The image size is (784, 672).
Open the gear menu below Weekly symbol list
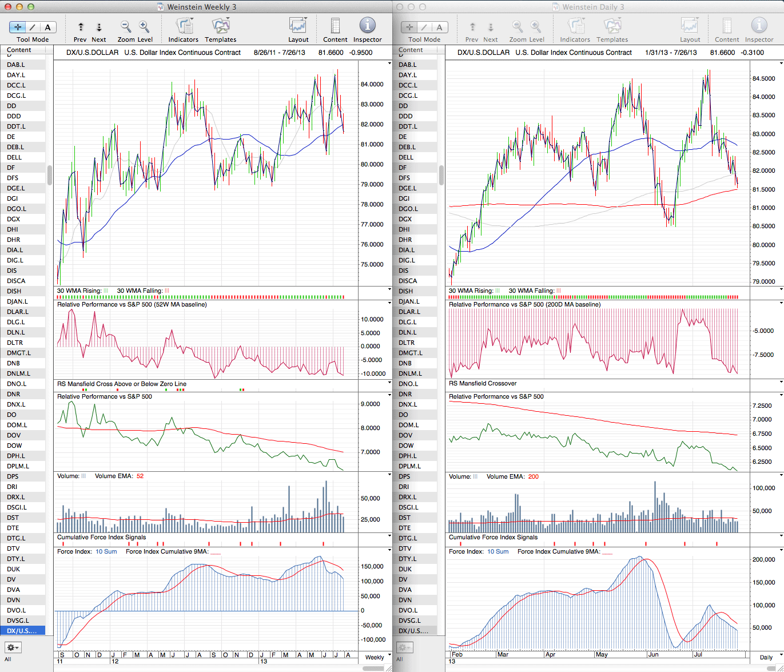(13, 647)
